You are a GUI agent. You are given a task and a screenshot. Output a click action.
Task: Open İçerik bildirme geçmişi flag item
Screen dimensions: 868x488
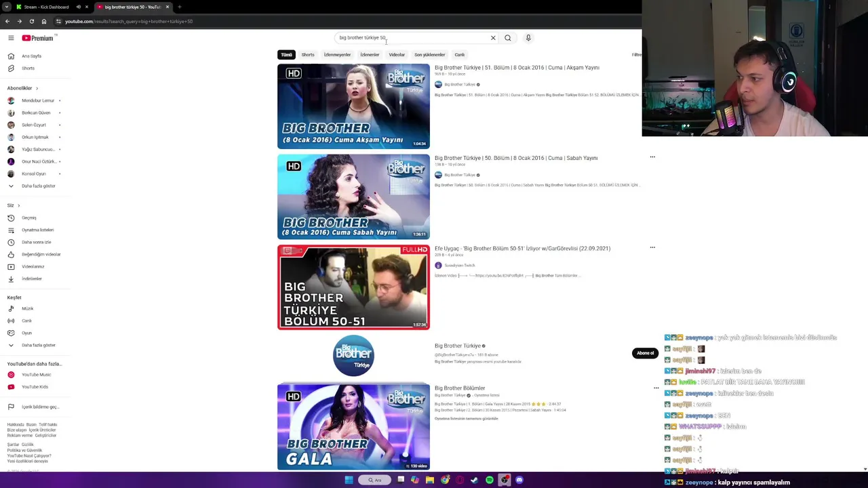click(33, 407)
